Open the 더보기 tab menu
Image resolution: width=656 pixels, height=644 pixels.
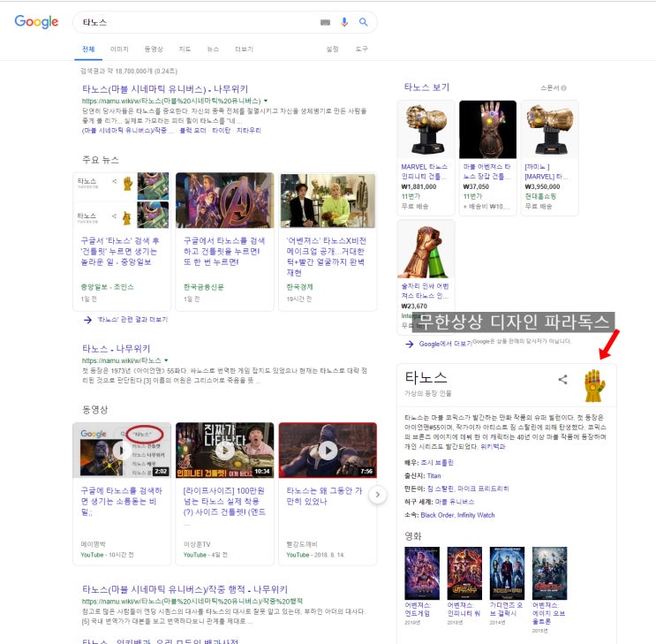tap(244, 49)
